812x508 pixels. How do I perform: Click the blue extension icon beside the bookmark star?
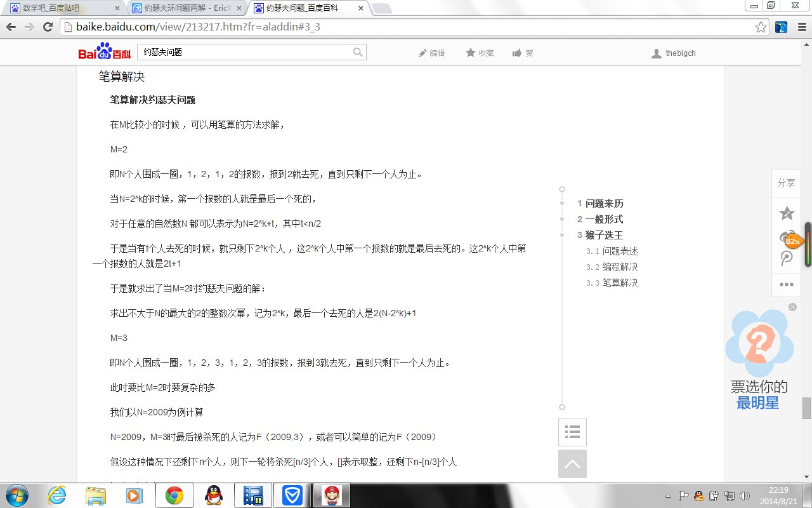781,27
